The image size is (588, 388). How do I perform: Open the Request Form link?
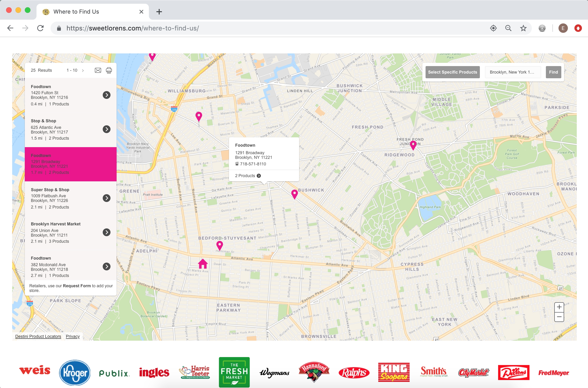pyautogui.click(x=77, y=286)
